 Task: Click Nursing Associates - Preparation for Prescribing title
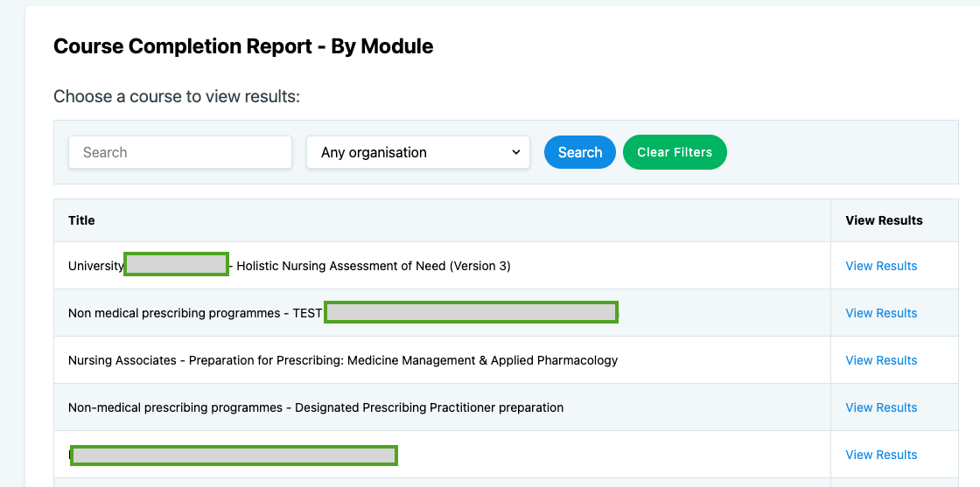343,360
